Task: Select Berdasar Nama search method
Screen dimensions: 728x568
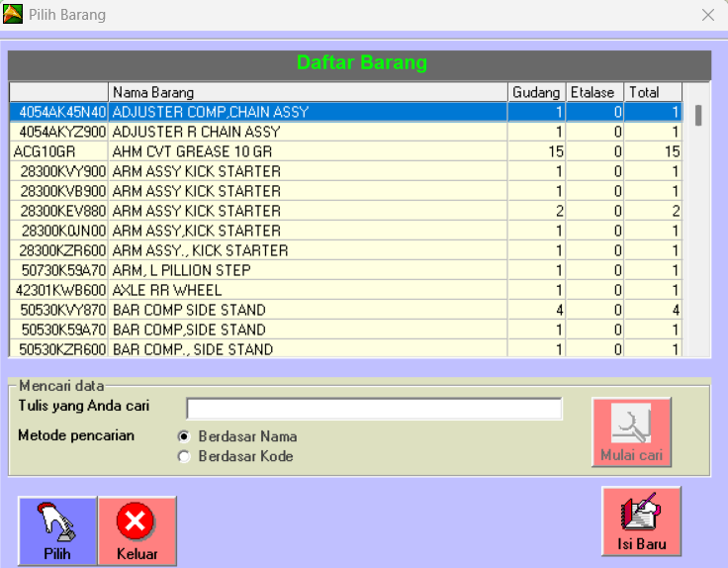Action: pos(183,436)
